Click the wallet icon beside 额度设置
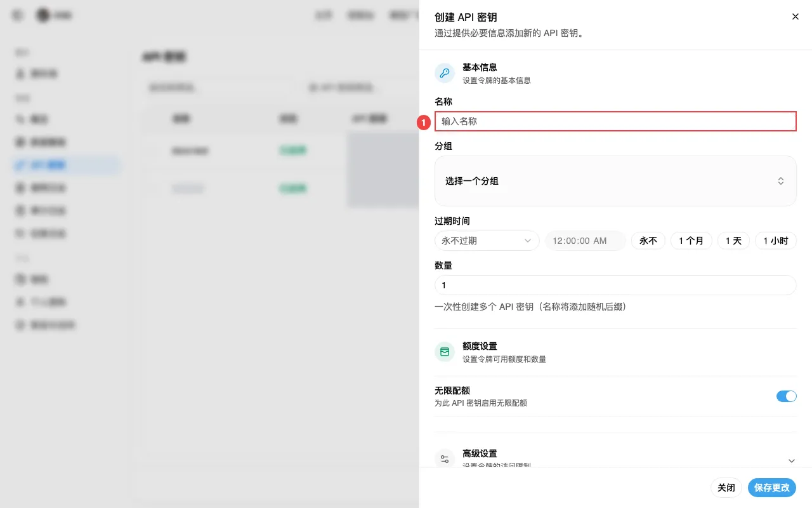Image resolution: width=812 pixels, height=508 pixels. pos(445,352)
